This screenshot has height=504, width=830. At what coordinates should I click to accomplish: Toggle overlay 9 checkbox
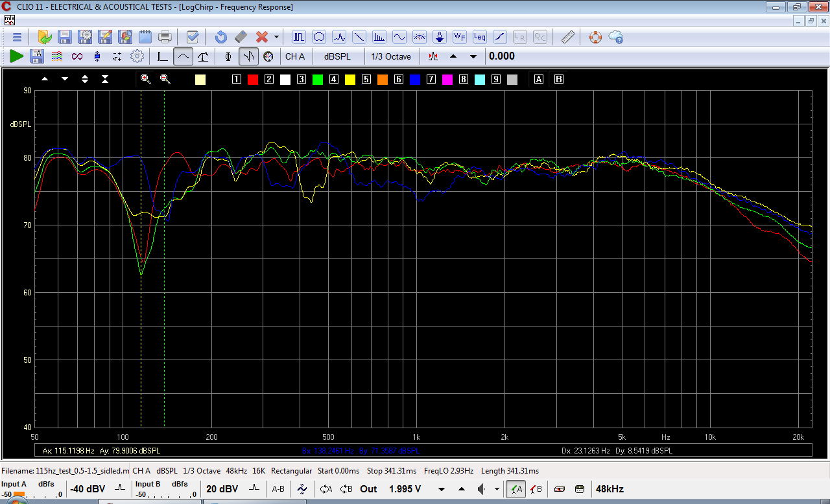[496, 79]
